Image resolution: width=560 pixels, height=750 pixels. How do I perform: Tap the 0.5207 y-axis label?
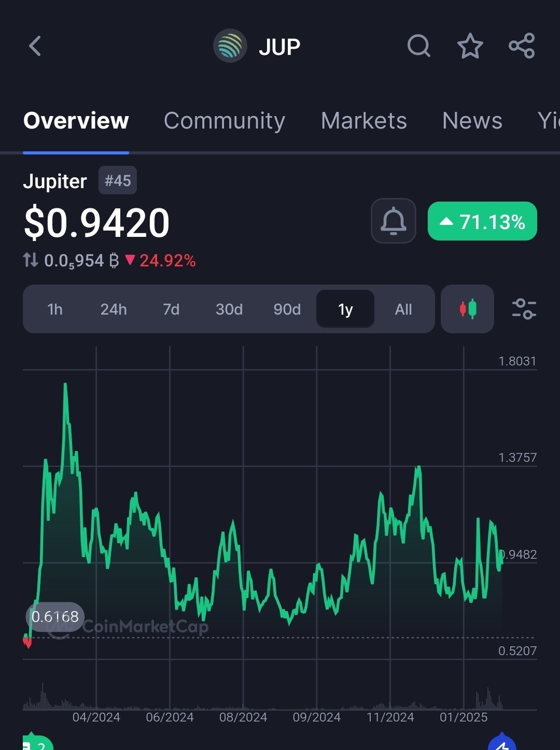(x=517, y=651)
